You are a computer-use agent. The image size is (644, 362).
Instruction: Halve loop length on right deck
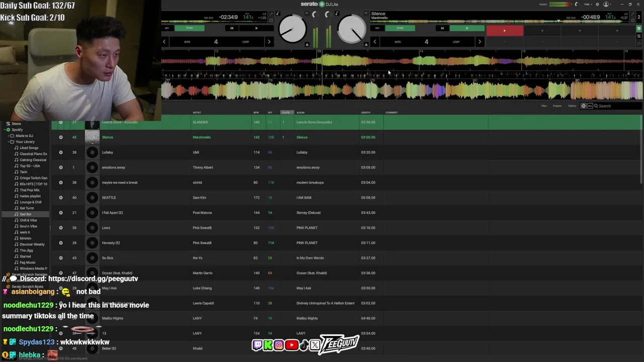(x=374, y=42)
